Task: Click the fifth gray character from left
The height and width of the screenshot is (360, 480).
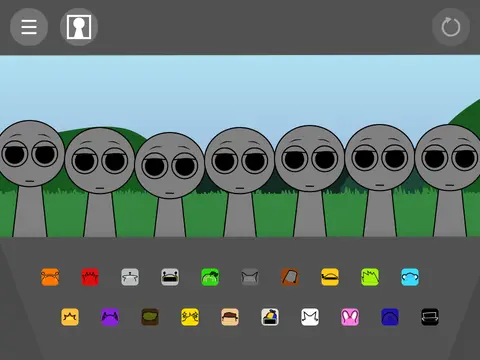Action: [310, 181]
